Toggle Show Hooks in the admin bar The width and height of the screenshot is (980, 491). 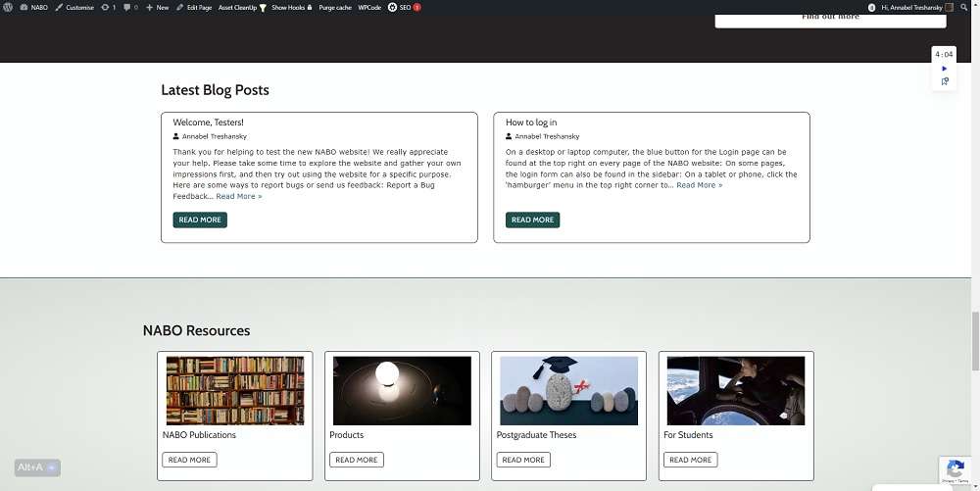(x=291, y=8)
